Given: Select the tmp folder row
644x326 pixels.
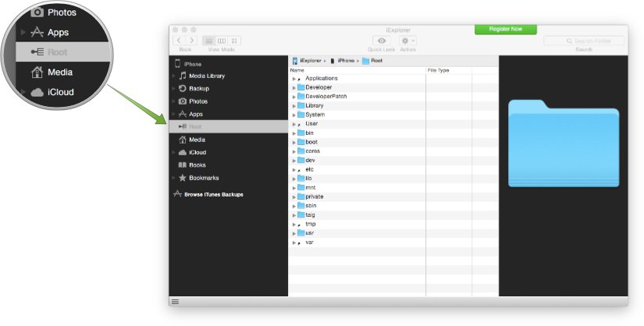Looking at the screenshot, I should [393, 224].
